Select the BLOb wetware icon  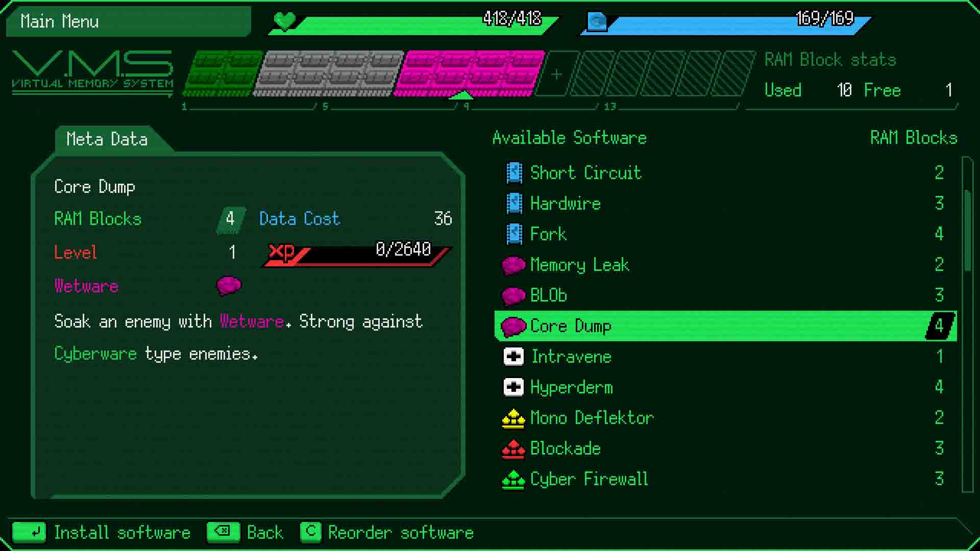coord(513,295)
